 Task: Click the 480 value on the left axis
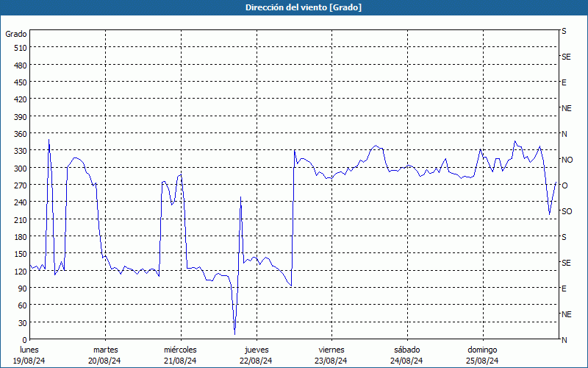[x=21, y=66]
